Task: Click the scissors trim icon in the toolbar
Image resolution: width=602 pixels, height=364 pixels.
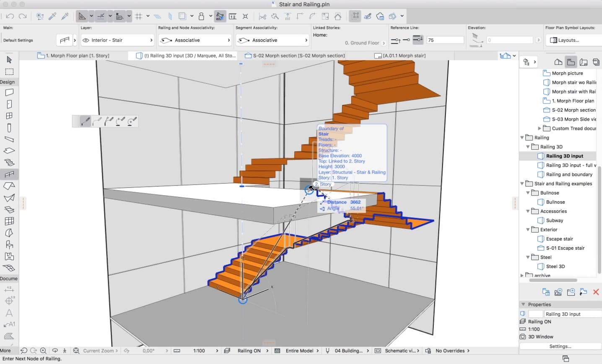Action: click(x=262, y=16)
